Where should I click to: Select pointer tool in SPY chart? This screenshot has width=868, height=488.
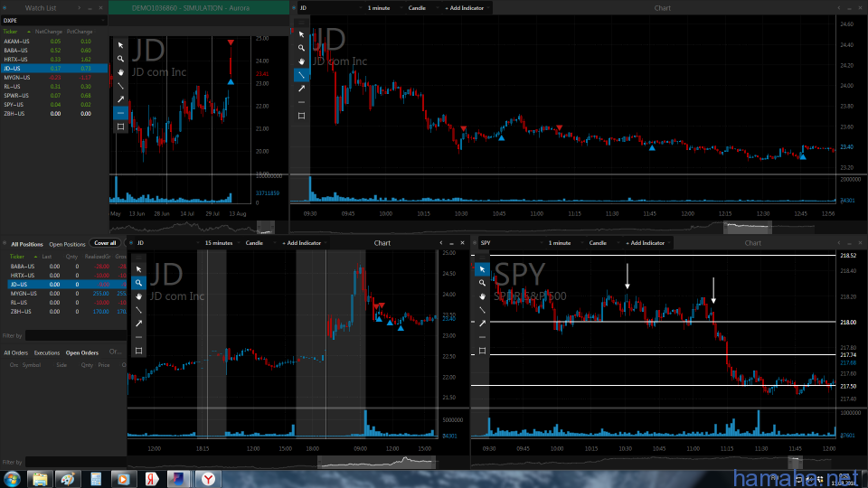[x=482, y=269]
